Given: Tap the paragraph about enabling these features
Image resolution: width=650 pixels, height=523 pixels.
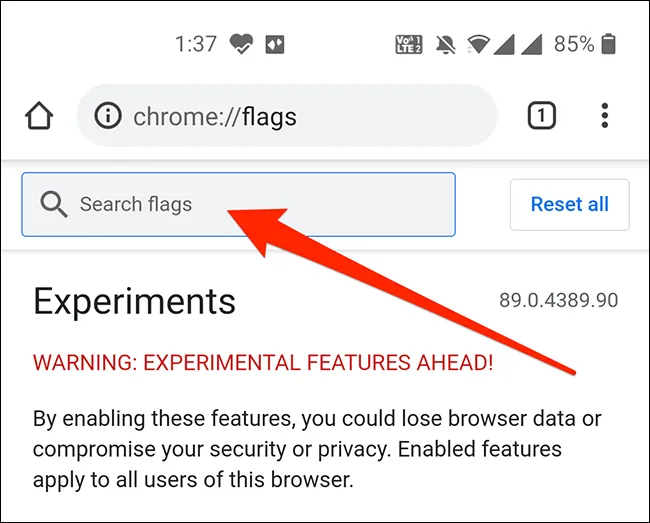Looking at the screenshot, I should pyautogui.click(x=310, y=449).
